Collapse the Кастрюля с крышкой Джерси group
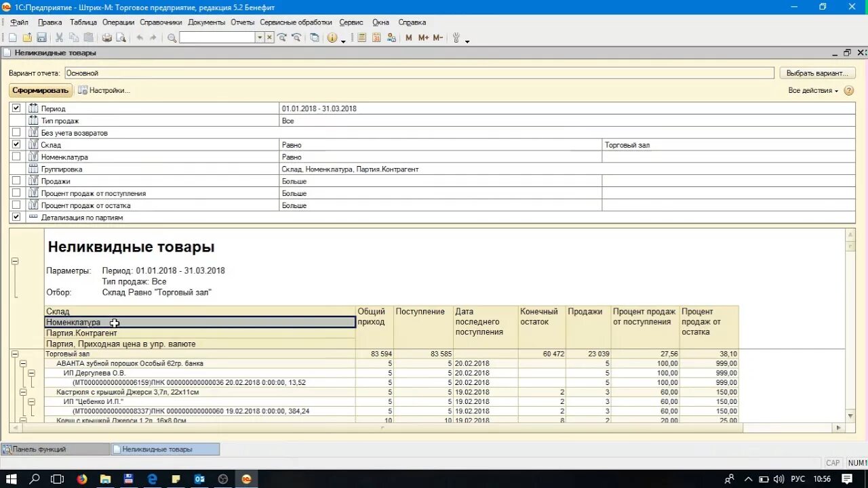The image size is (868, 488). click(22, 392)
